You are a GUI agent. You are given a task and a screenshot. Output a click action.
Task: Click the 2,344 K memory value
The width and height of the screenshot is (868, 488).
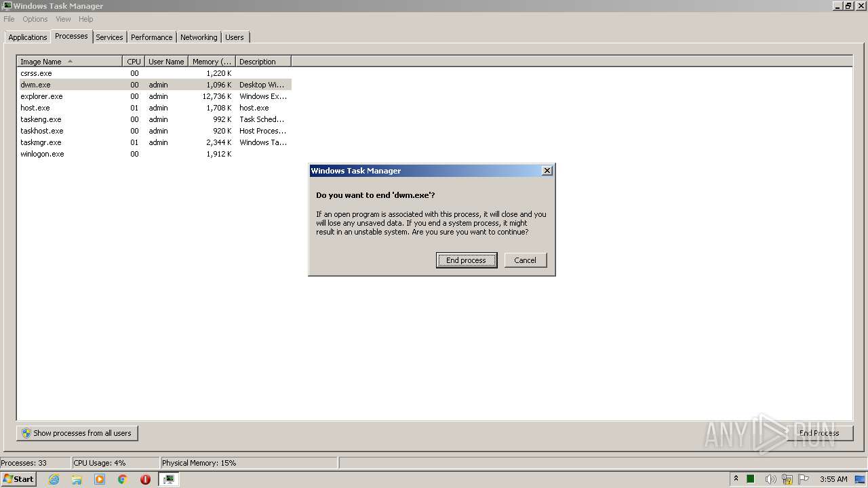pos(219,142)
